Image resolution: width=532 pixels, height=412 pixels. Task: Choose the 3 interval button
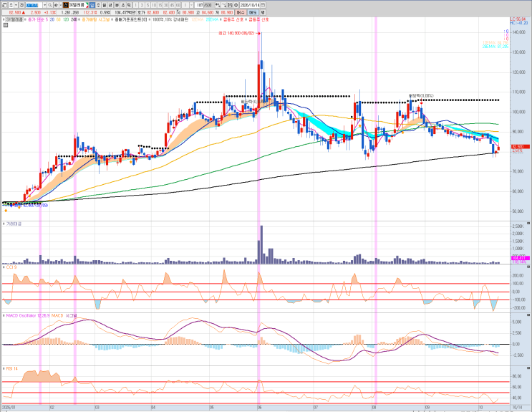click(x=142, y=5)
